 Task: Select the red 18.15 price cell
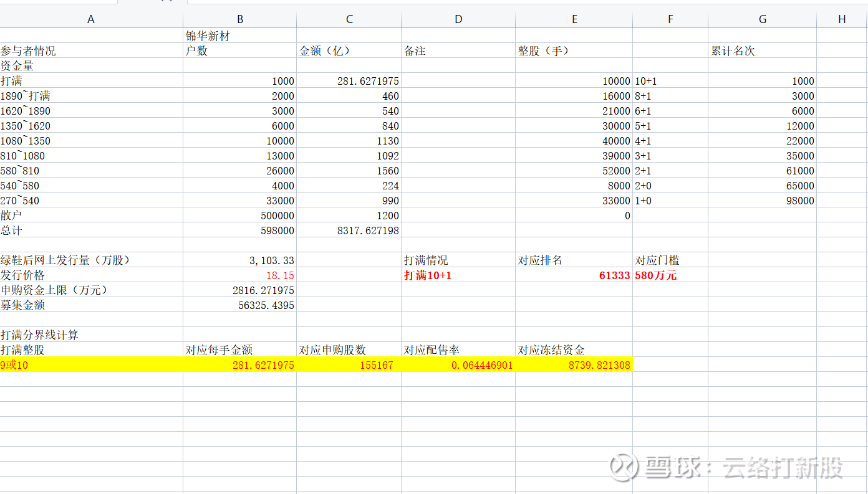pos(239,275)
